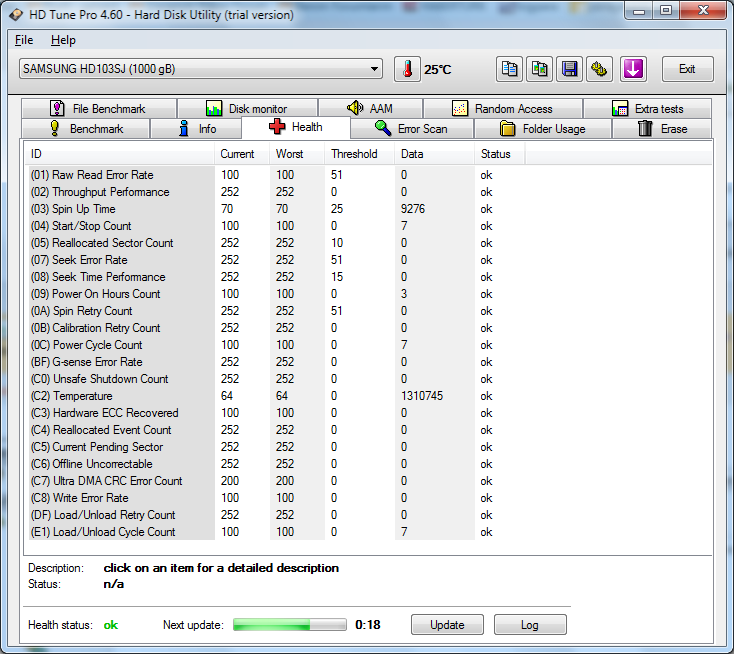The height and width of the screenshot is (654, 734).
Task: Sort by the Worst column header
Action: [x=297, y=154]
